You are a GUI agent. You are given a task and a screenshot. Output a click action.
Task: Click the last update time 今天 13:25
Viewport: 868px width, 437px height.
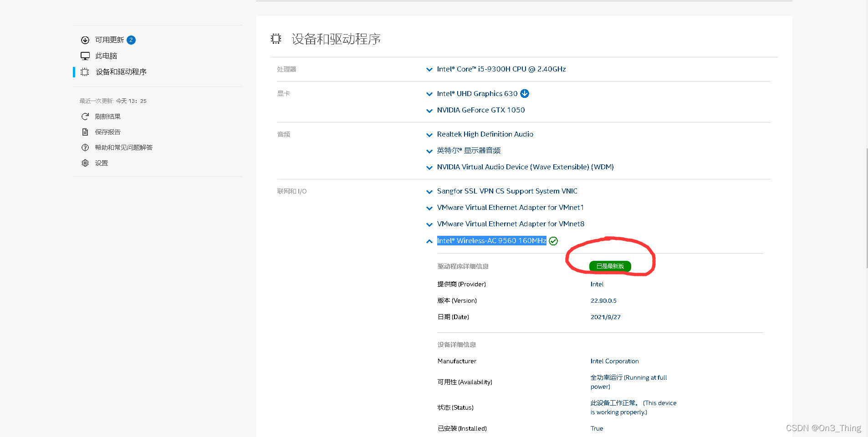(x=131, y=101)
